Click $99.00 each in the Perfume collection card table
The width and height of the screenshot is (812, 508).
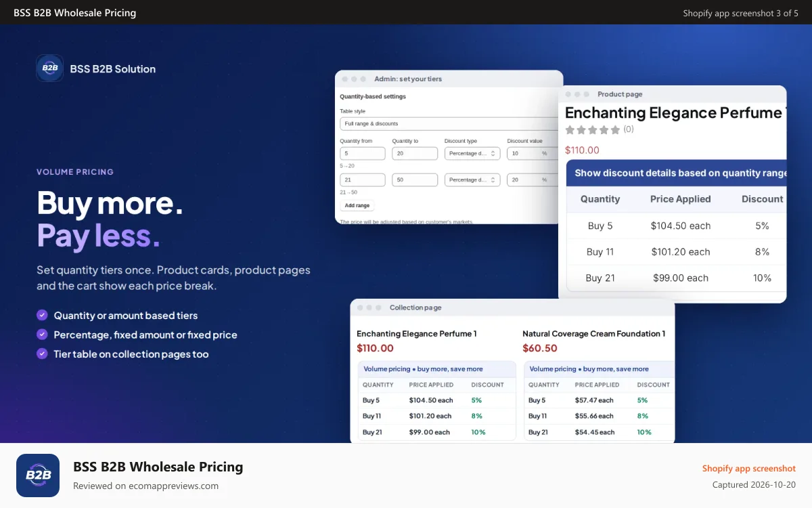pyautogui.click(x=430, y=432)
